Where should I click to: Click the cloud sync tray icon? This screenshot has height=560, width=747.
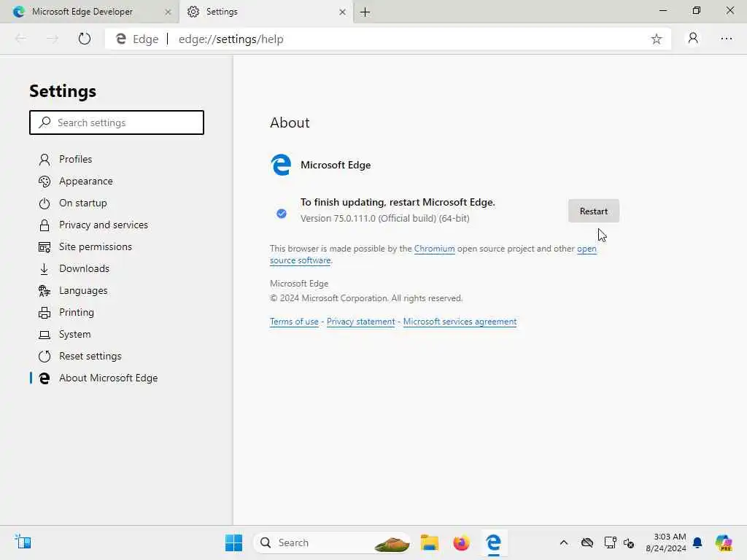click(x=587, y=542)
